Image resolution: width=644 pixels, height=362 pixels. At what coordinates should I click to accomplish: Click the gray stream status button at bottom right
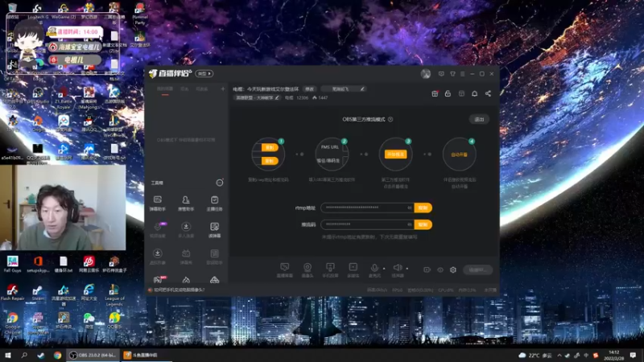pos(477,269)
